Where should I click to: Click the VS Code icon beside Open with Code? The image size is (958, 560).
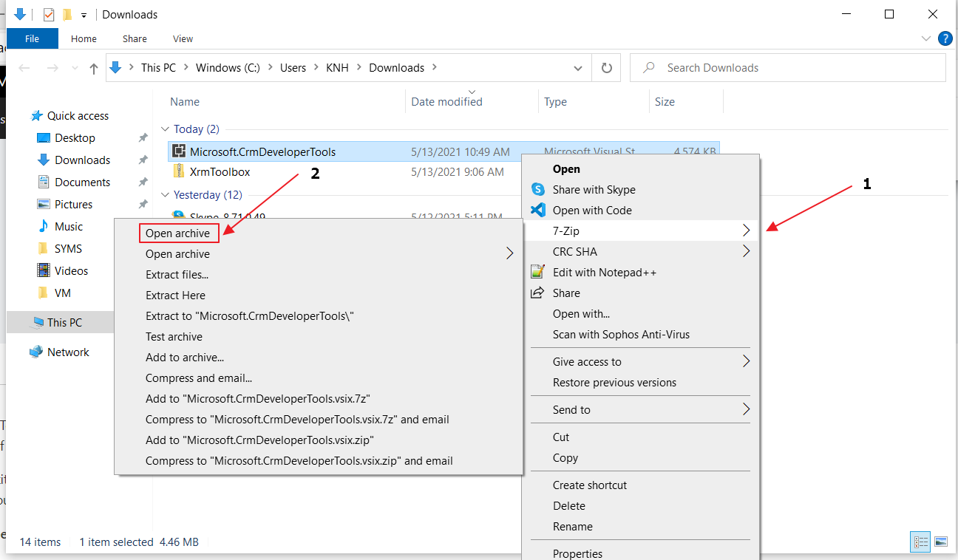[x=538, y=211]
